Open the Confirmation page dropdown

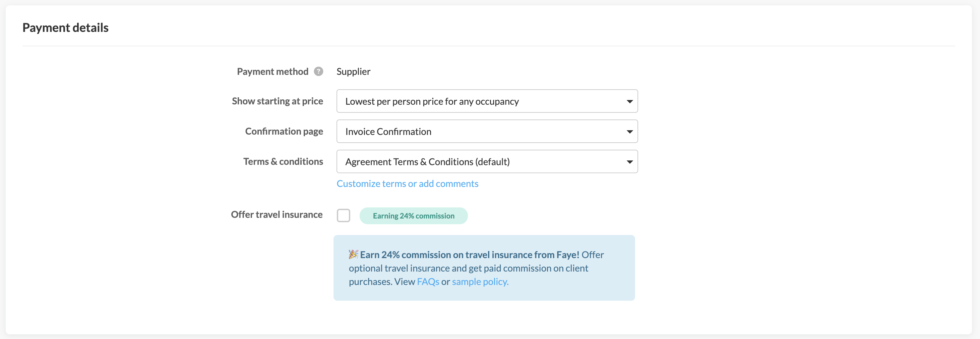486,132
